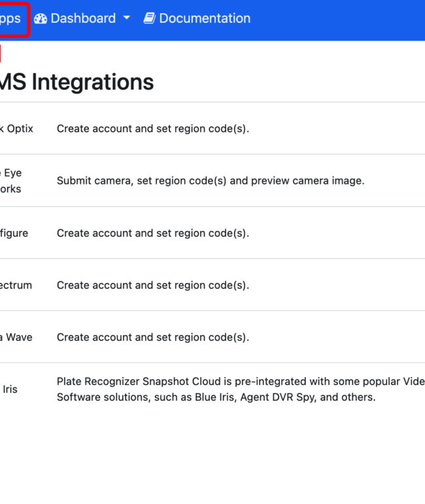Open the Optix integration row name
The width and height of the screenshot is (425, 504).
coord(17,128)
